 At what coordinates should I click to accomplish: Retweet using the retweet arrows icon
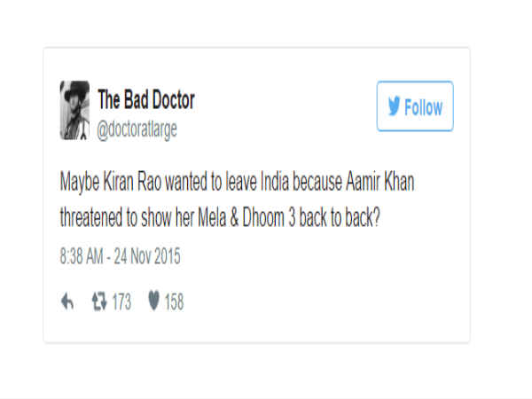tap(99, 301)
